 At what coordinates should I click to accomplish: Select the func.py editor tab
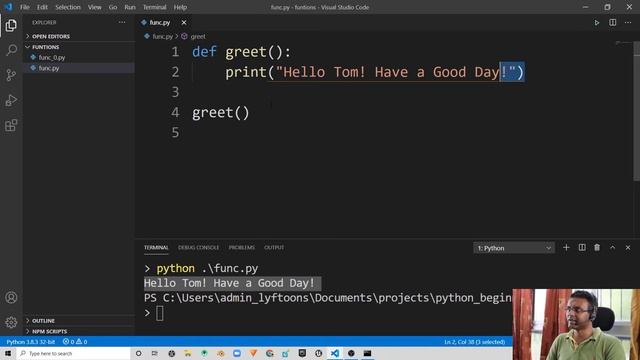click(159, 22)
